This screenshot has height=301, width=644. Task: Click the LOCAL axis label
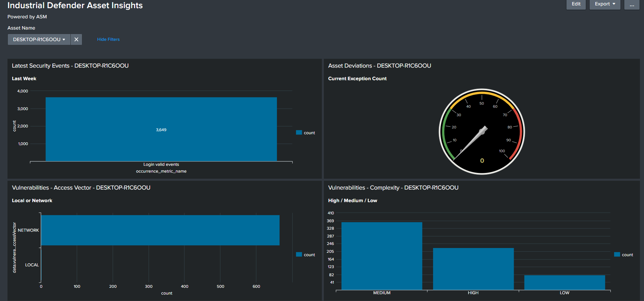[x=32, y=265]
